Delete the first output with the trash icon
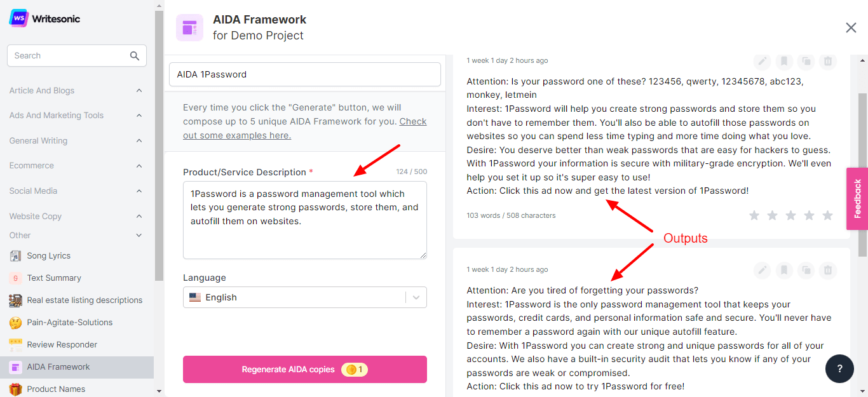 (x=827, y=62)
